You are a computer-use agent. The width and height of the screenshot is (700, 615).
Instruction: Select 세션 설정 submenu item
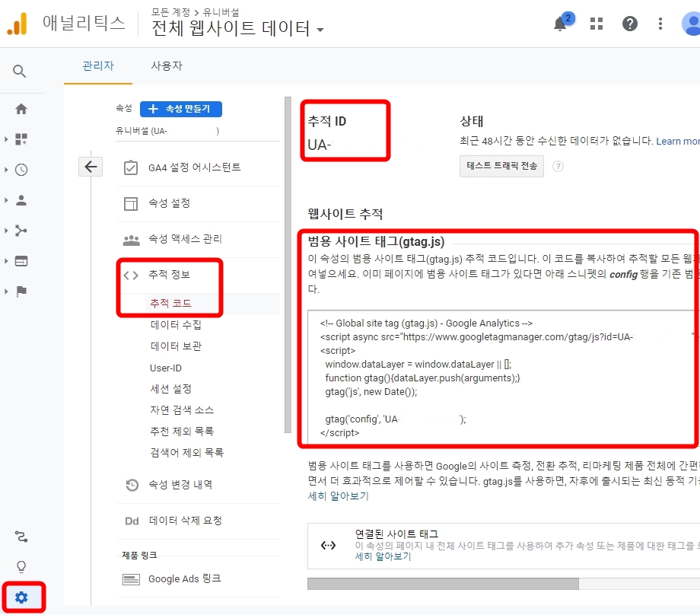tap(170, 389)
